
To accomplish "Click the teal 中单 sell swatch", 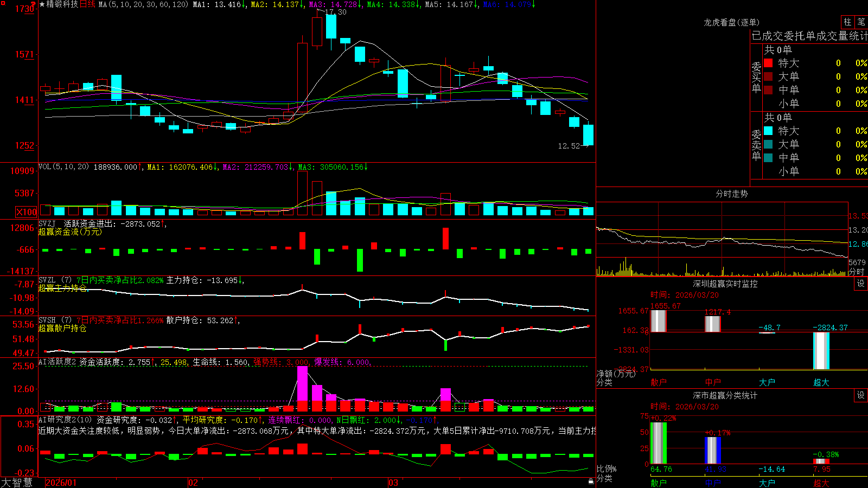I will tap(768, 158).
